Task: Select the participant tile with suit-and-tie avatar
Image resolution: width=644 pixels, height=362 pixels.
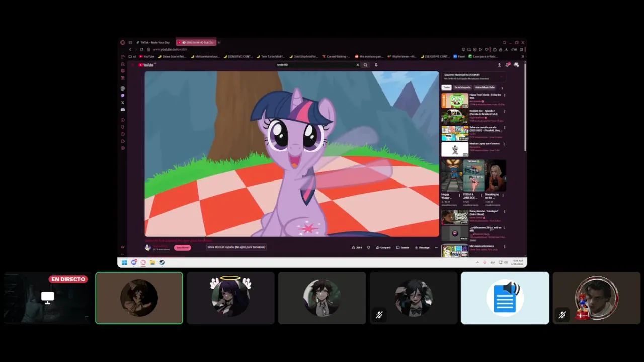Action: point(322,298)
